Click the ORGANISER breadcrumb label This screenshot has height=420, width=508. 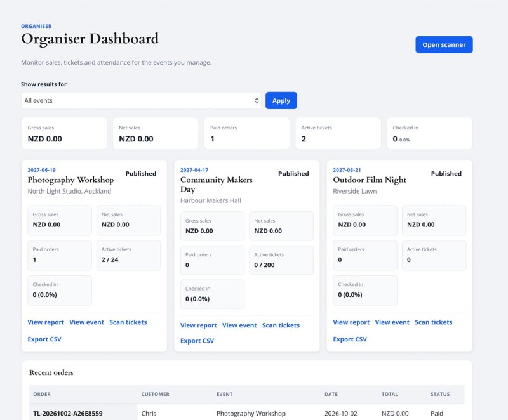click(x=36, y=26)
